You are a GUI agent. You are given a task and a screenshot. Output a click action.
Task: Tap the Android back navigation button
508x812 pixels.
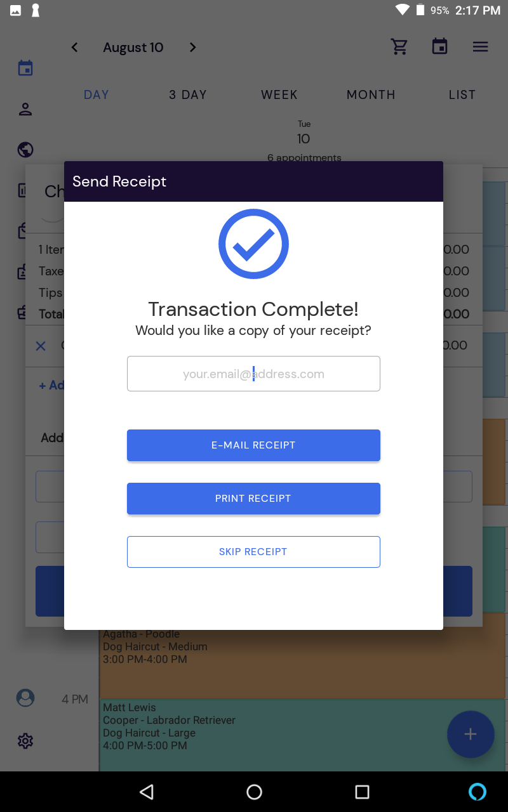click(x=147, y=792)
